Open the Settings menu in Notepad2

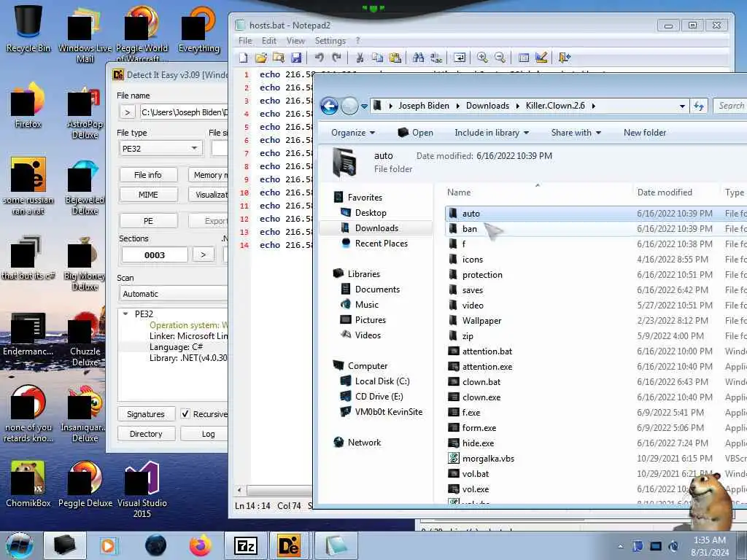click(x=330, y=41)
